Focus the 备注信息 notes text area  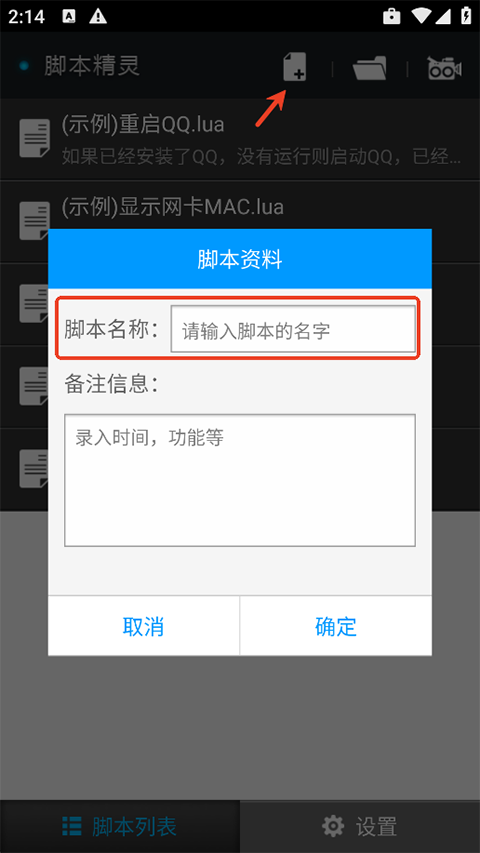240,480
